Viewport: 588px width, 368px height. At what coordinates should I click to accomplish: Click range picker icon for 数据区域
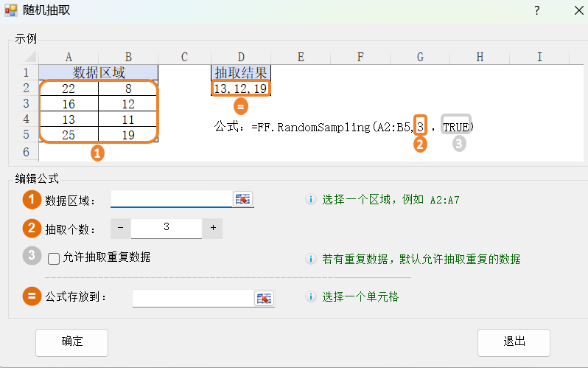(242, 199)
